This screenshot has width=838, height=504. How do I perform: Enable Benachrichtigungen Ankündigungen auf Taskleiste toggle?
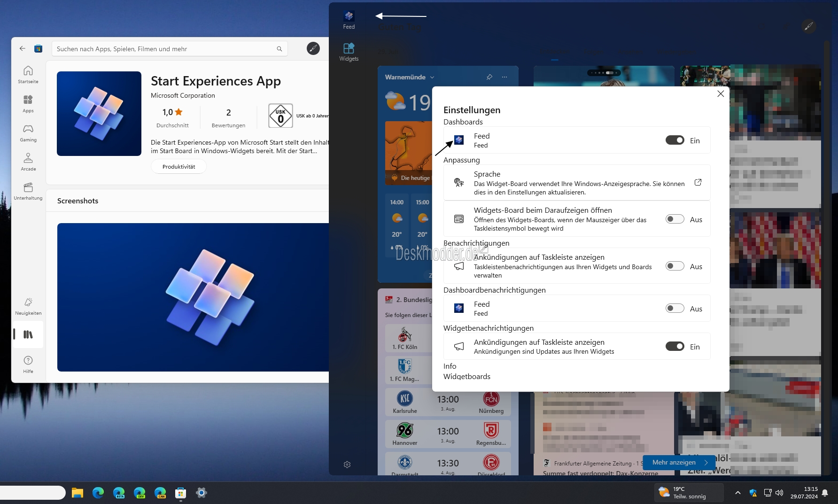(675, 266)
